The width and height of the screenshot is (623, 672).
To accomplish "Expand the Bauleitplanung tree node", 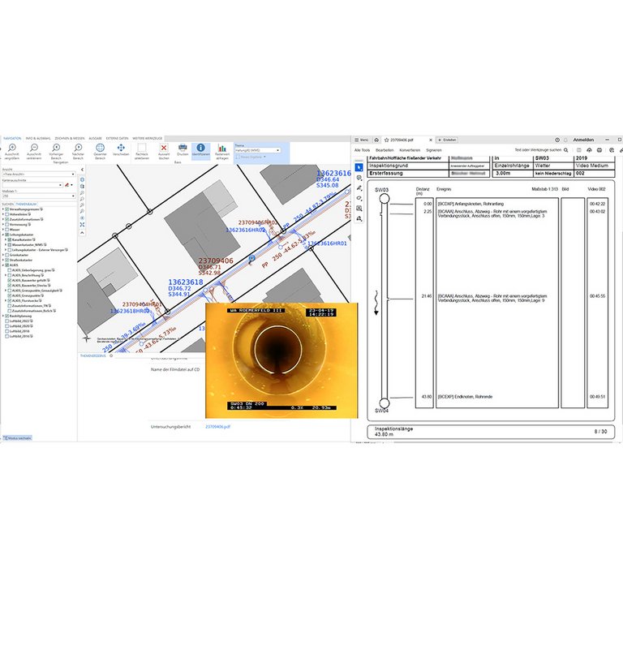I will (x=3, y=316).
